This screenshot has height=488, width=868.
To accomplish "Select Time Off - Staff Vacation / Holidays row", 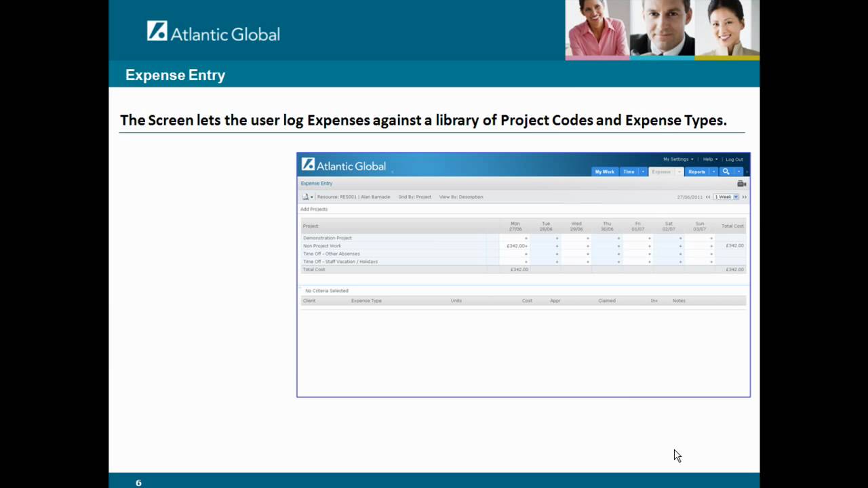I will [x=340, y=262].
